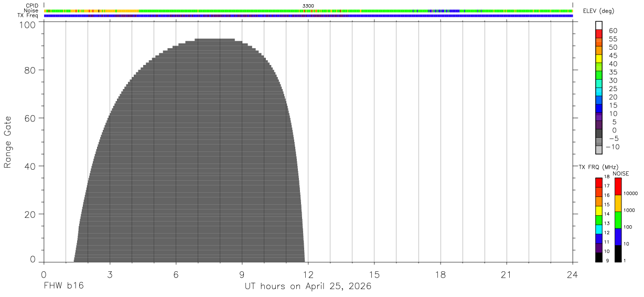The width and height of the screenshot is (644, 297).
Task: Click the ELEV colorbar label '55'
Action: click(x=613, y=39)
